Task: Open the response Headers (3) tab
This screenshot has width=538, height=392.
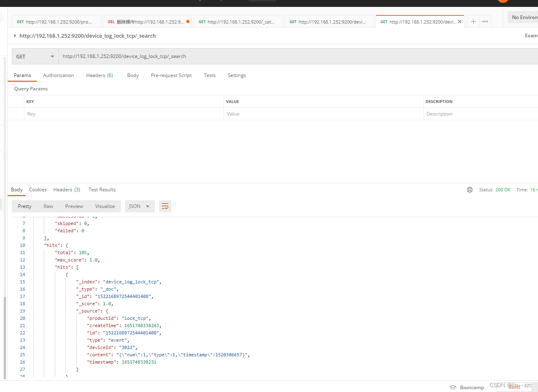Action: tap(67, 190)
